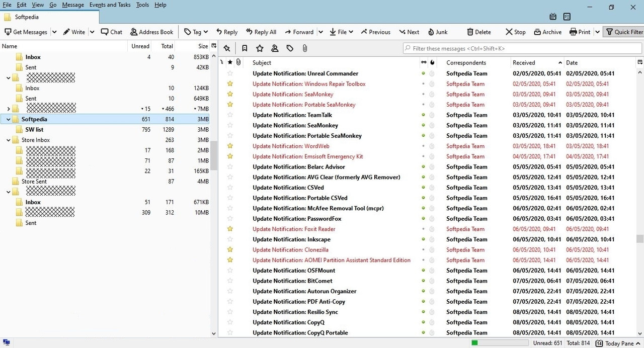Screen dimensions: 644x348
Task: Star the TeamTalk update notification
Action: (230, 115)
